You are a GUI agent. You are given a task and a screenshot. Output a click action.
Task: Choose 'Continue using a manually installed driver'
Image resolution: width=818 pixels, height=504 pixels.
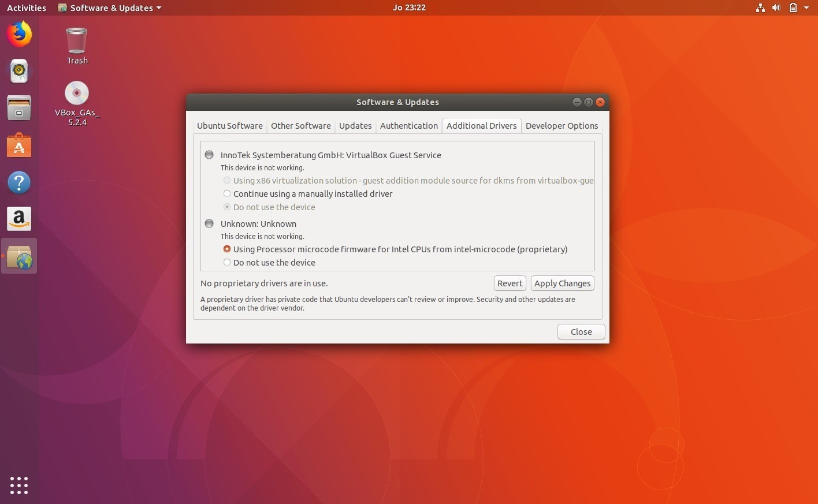coord(227,193)
